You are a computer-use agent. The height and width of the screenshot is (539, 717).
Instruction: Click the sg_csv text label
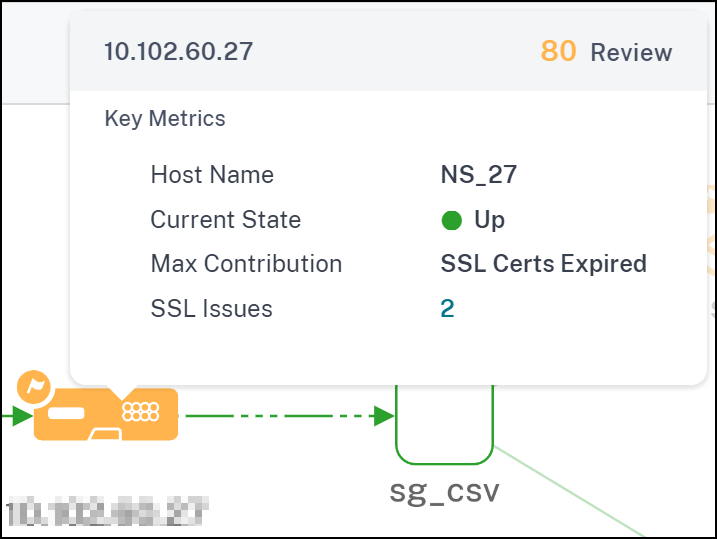tap(444, 492)
